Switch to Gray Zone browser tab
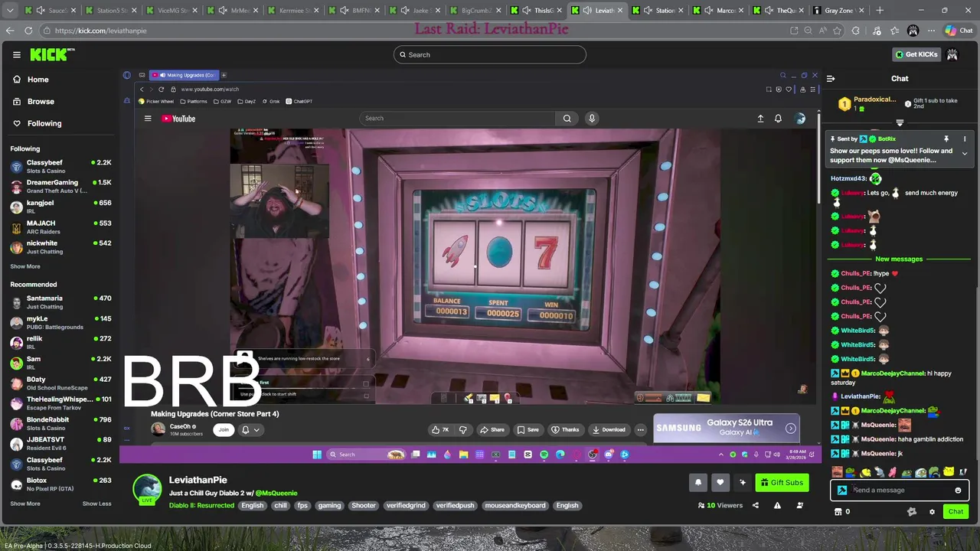The image size is (980, 551). pyautogui.click(x=841, y=10)
